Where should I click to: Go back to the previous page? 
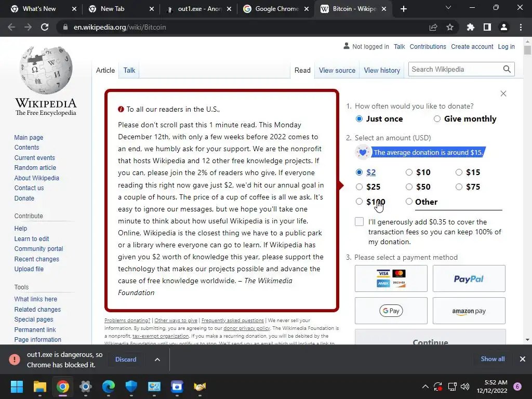coord(11,27)
